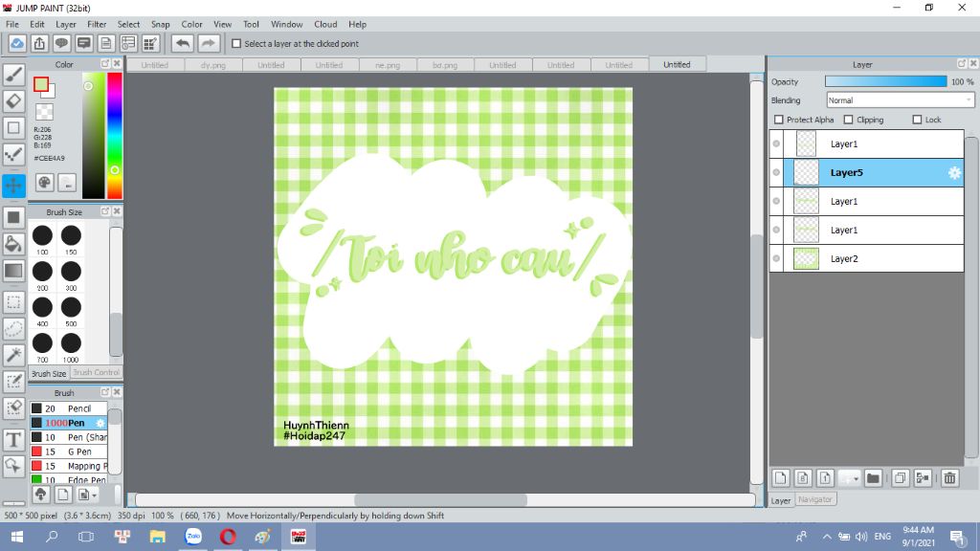Duplicate the current layer icon

900,478
